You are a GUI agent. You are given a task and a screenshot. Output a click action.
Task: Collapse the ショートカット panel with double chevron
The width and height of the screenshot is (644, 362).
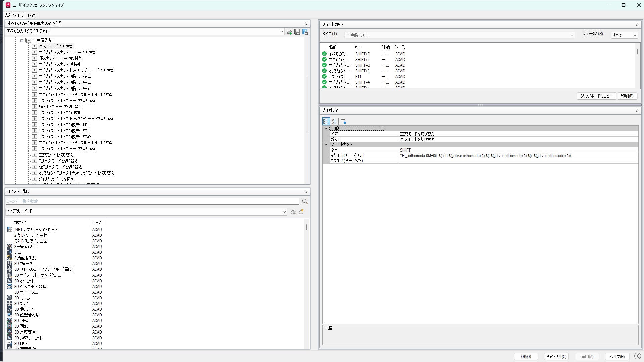637,25
